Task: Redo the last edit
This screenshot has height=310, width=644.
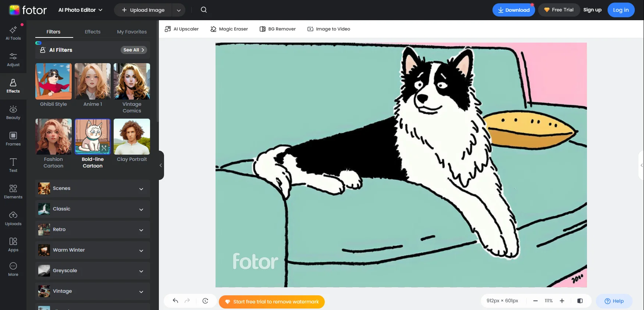Action: tap(187, 301)
